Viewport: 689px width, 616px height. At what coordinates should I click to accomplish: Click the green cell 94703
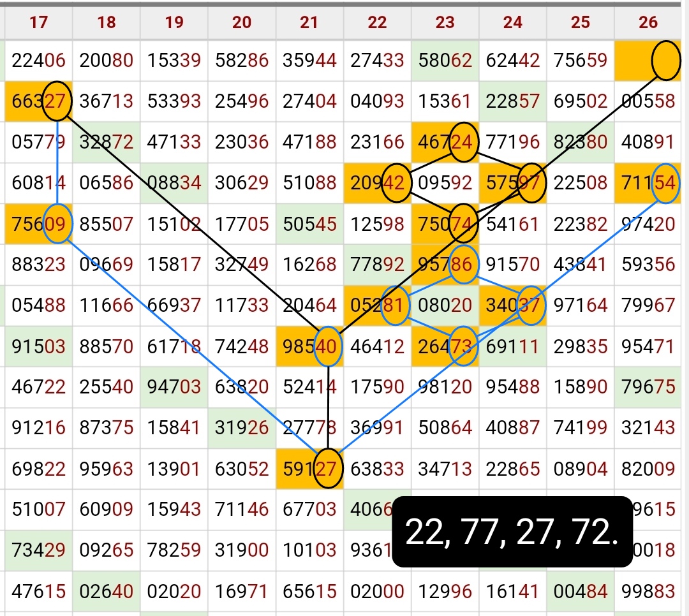tap(174, 388)
